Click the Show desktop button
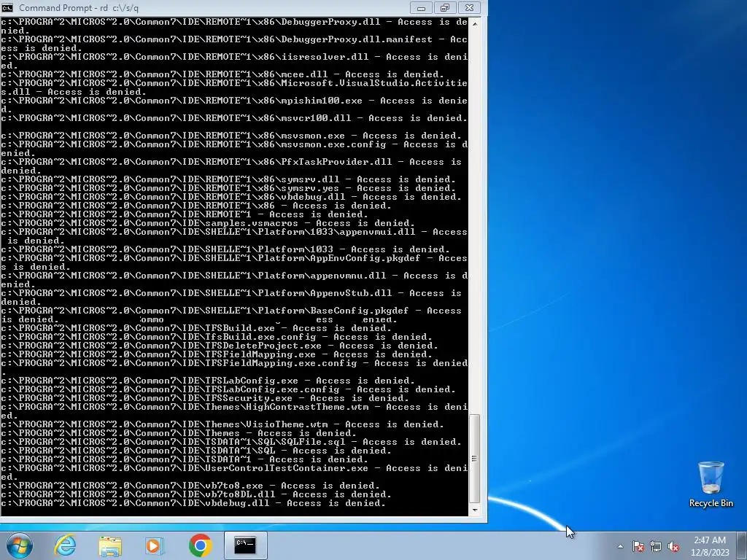The width and height of the screenshot is (747, 560). point(743,545)
